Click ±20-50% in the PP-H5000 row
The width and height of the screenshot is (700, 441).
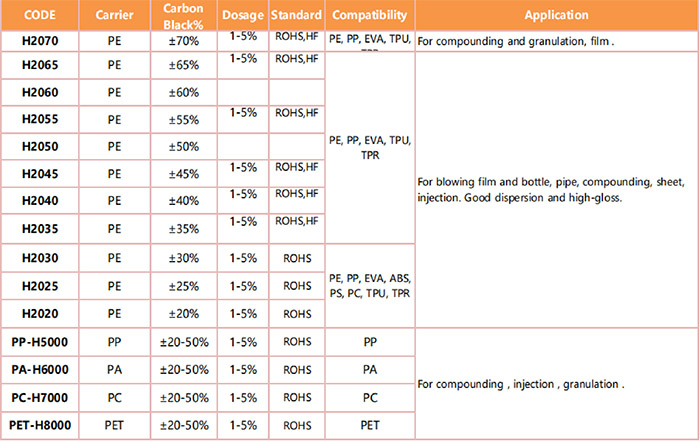click(184, 342)
